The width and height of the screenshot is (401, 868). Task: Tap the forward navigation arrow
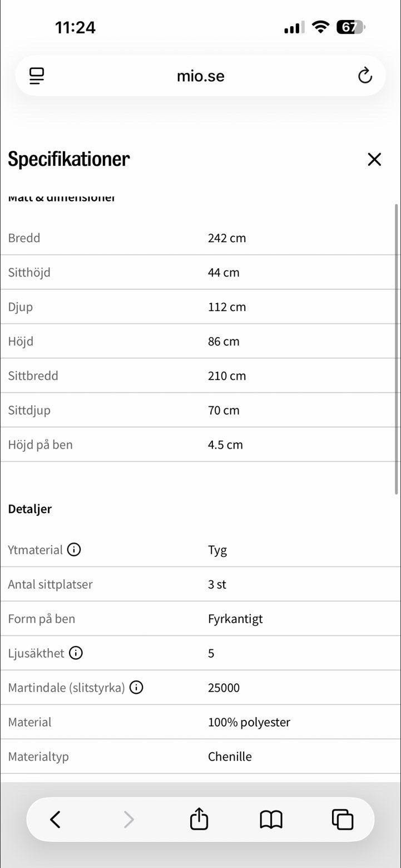pos(128,819)
